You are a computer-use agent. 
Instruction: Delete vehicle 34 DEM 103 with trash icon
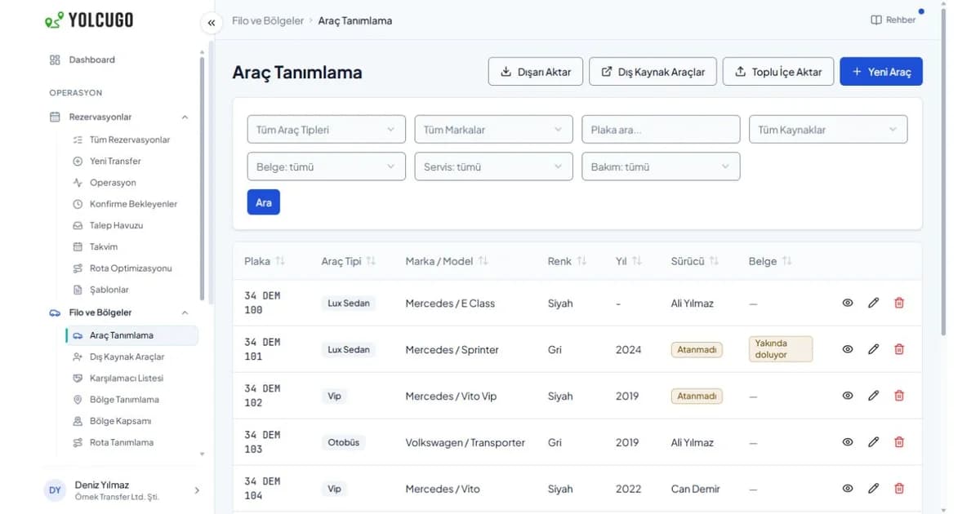tap(899, 442)
